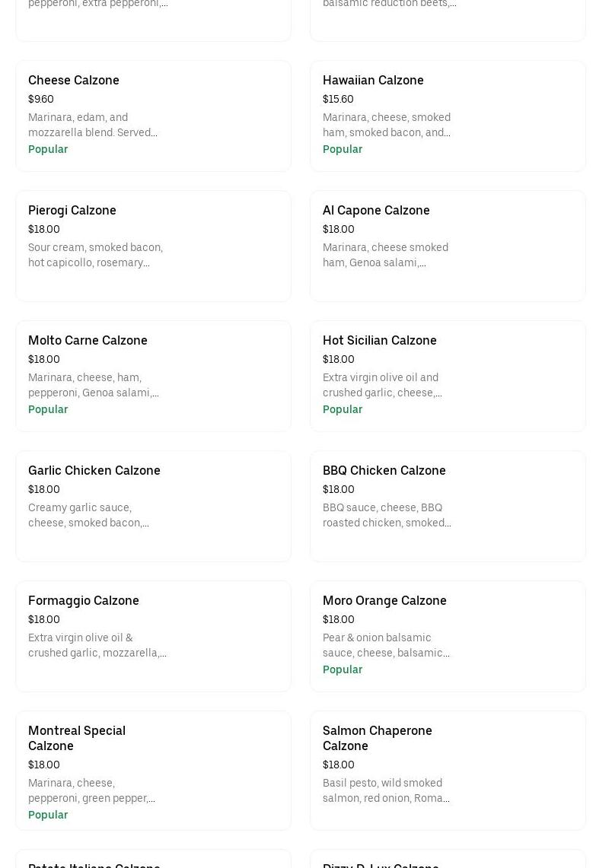This screenshot has width=612, height=868.
Task: Click the Creamy garlic sauce description text
Action: 88,515
